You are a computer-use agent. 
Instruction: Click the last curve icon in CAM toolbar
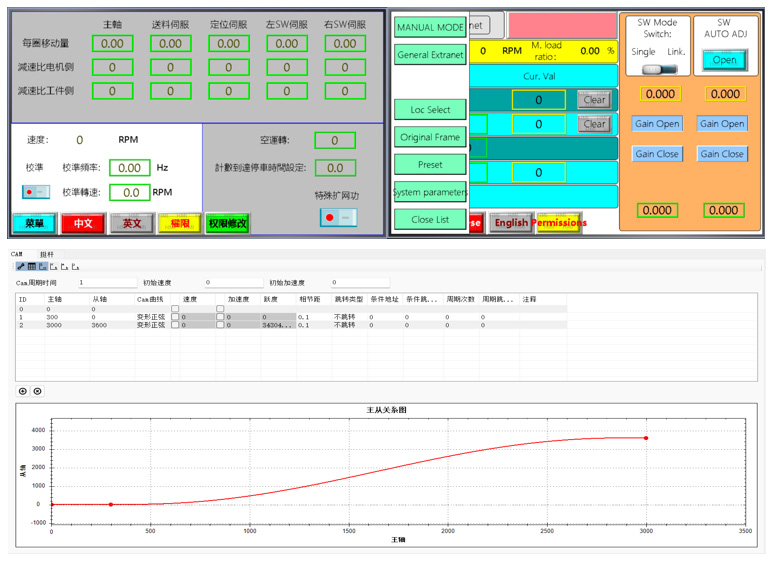pos(75,267)
